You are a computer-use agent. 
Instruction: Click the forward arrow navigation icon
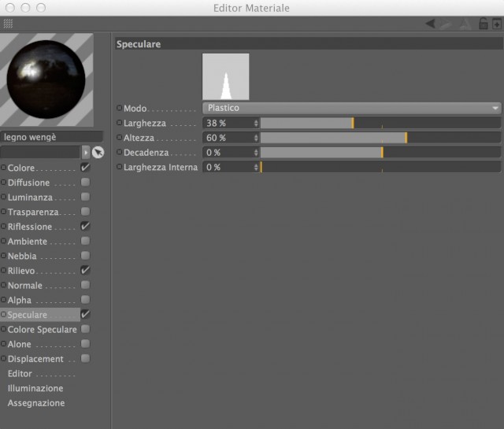[x=446, y=24]
